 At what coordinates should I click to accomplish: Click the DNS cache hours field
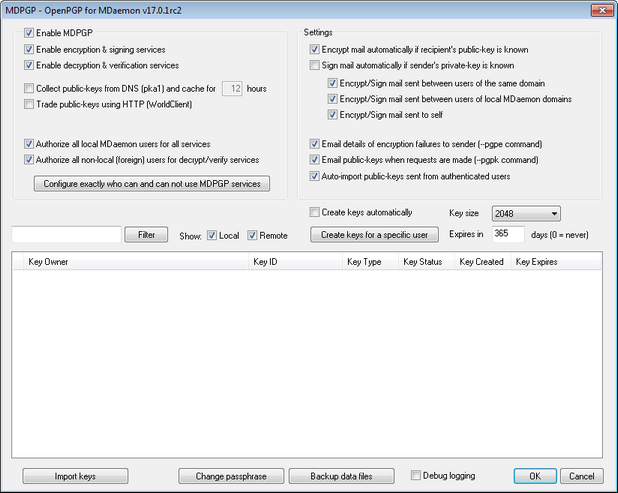[x=232, y=88]
